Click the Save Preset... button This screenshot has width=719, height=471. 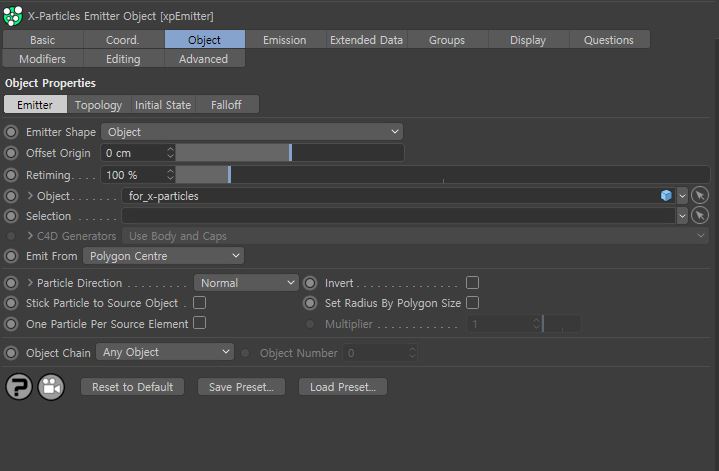[x=241, y=387]
